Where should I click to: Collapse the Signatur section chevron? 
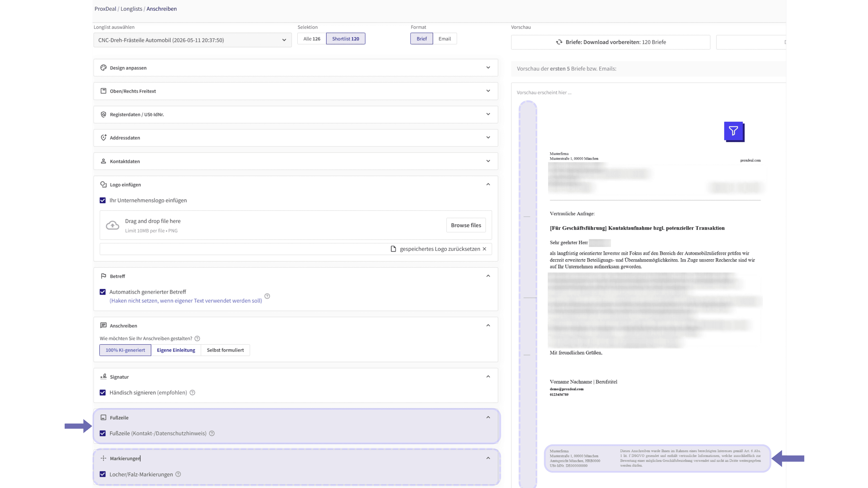[488, 377]
